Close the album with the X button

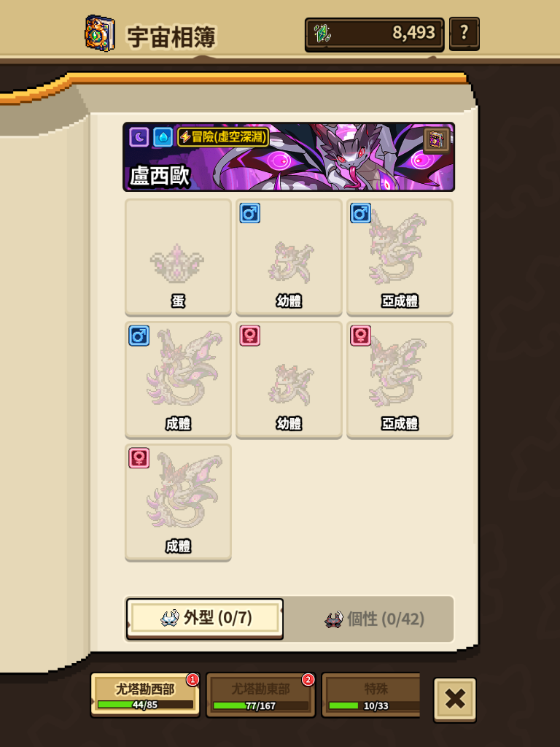click(455, 700)
